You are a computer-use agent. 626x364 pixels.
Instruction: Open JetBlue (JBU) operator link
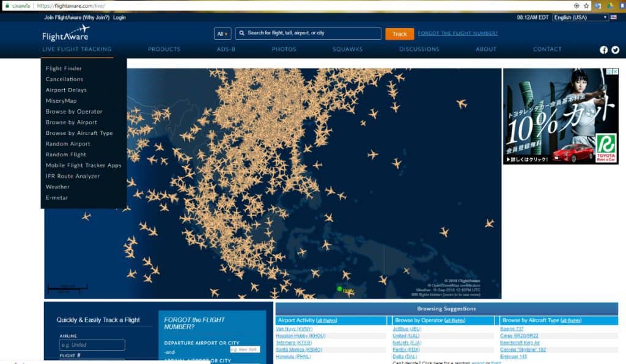pyautogui.click(x=407, y=329)
